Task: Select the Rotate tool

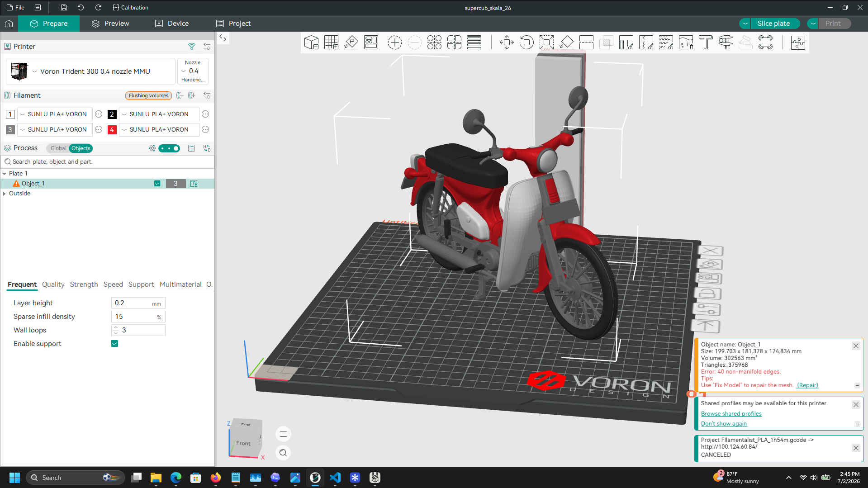Action: point(526,43)
